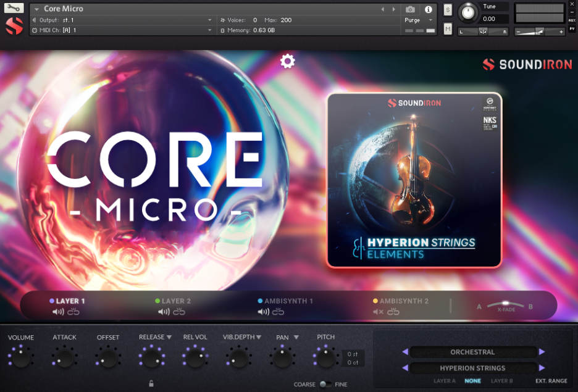Click the Soundiron logo in the top right
Screen dimensions: 578x392
pos(526,64)
